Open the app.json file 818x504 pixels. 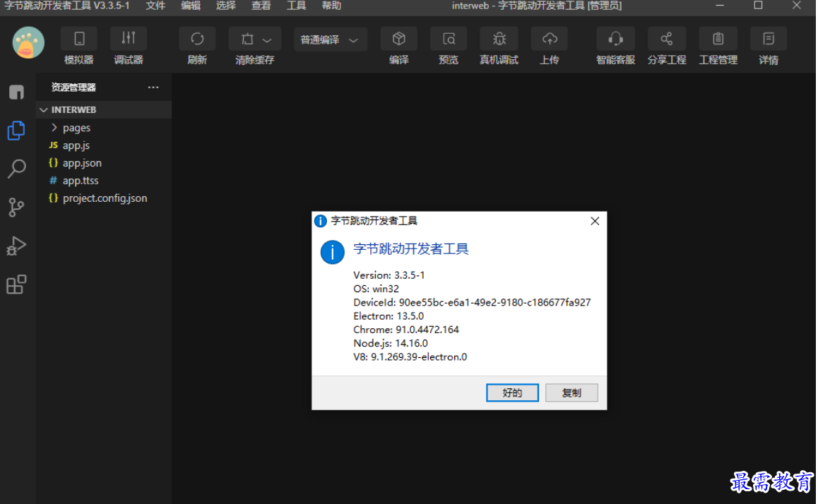pos(104,163)
